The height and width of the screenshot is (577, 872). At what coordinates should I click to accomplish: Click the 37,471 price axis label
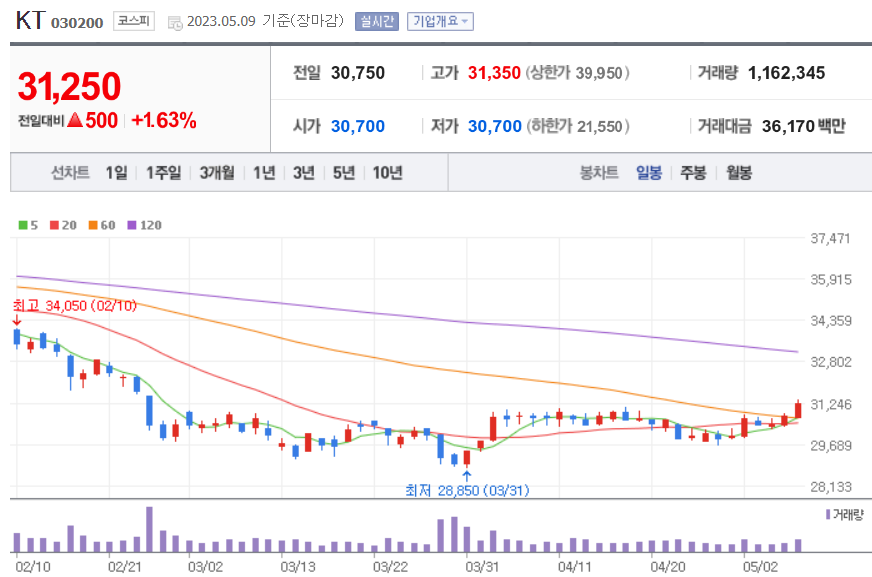tap(830, 238)
